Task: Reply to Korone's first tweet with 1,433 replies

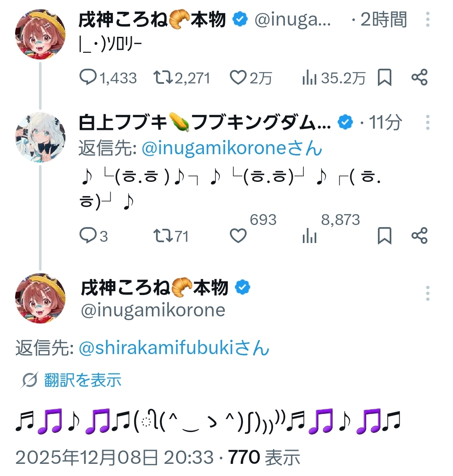Action: 88,78
